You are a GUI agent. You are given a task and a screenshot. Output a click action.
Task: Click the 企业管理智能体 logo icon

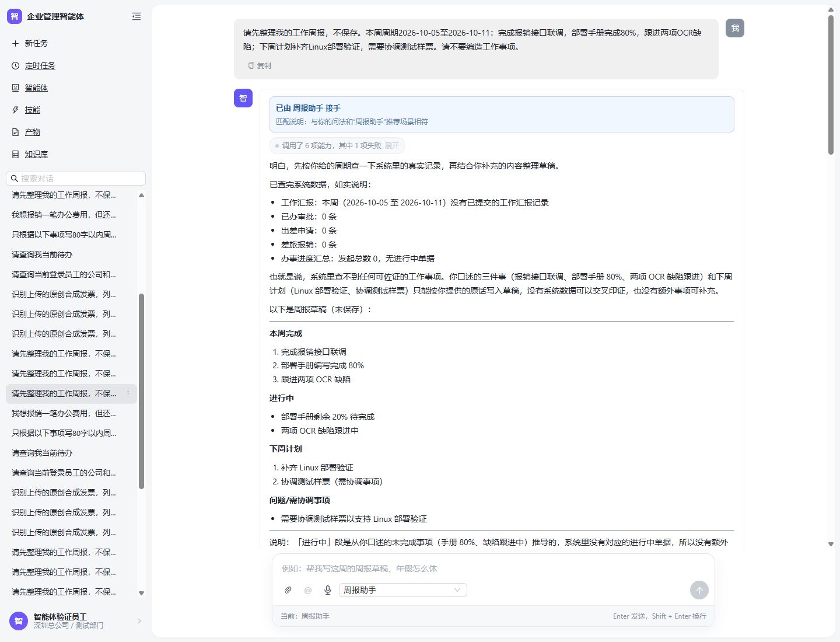click(15, 16)
